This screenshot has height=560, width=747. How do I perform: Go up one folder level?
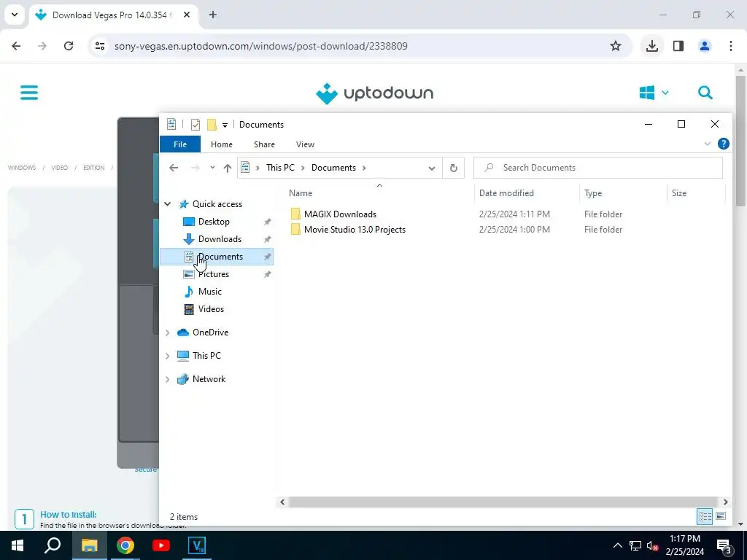(x=228, y=168)
